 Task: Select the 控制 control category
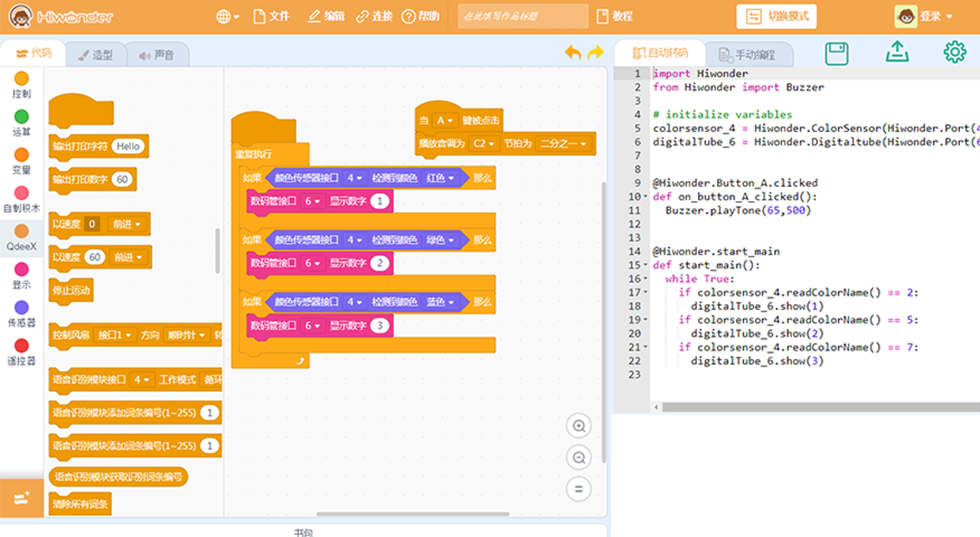(x=21, y=86)
